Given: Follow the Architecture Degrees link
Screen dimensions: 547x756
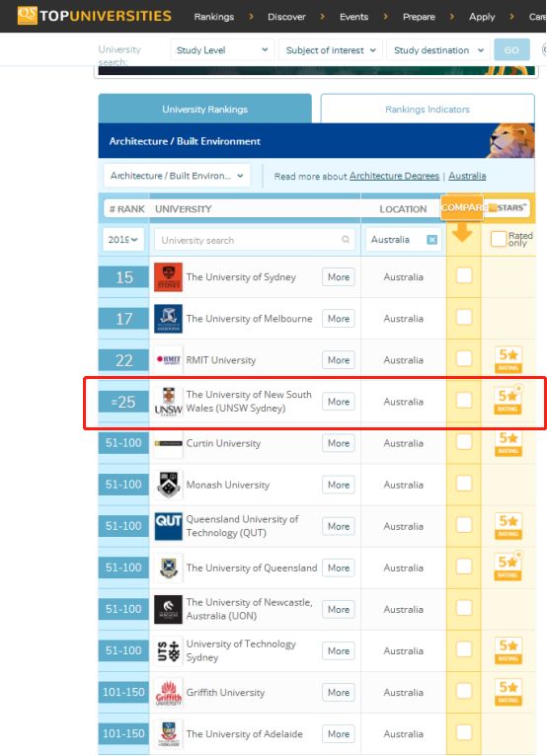Looking at the screenshot, I should click(394, 176).
